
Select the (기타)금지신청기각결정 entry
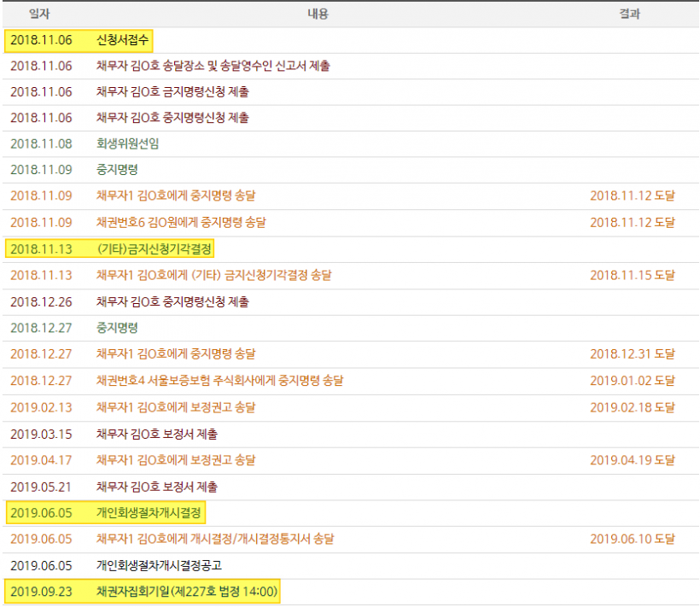click(x=154, y=249)
